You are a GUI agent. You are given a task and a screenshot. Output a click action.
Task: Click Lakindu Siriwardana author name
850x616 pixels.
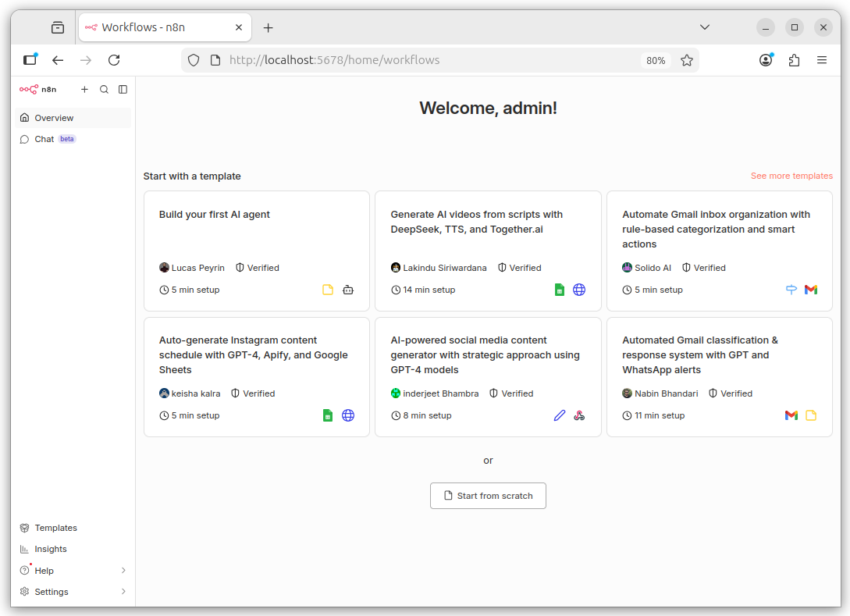[x=445, y=268]
